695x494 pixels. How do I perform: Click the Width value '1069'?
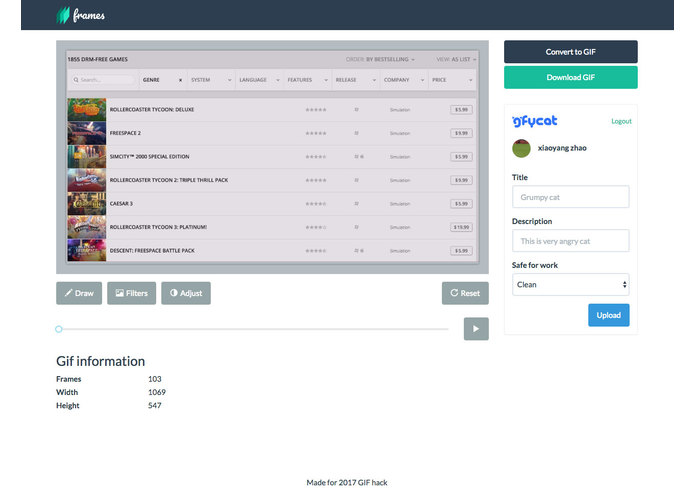point(157,392)
